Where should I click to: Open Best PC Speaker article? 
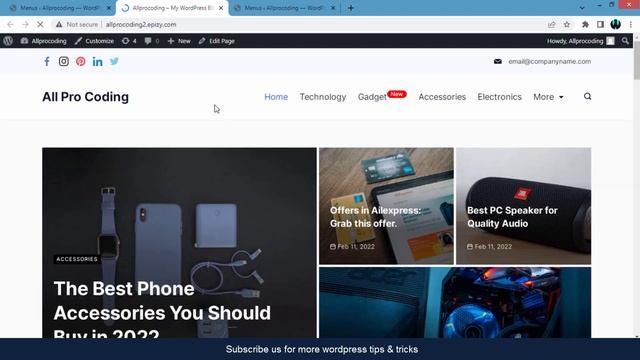512,217
